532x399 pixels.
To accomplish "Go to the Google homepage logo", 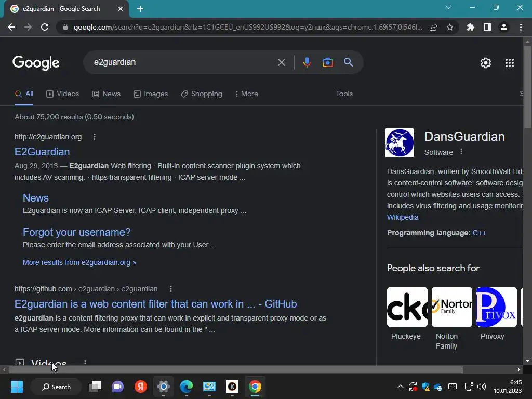I will pos(36,63).
